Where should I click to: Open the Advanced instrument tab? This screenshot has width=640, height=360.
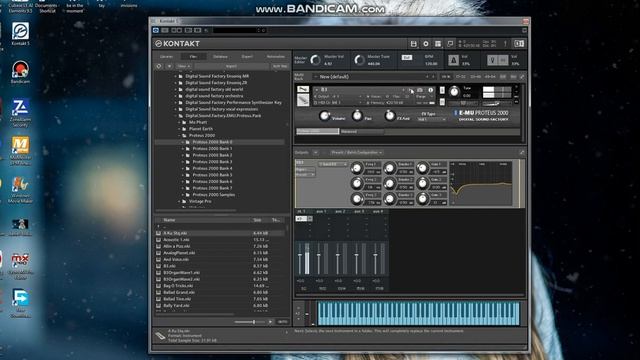(x=361, y=131)
